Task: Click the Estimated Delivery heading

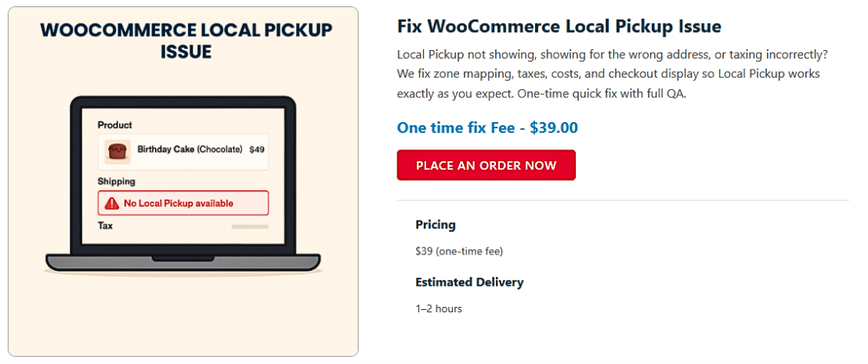Action: pos(469,282)
